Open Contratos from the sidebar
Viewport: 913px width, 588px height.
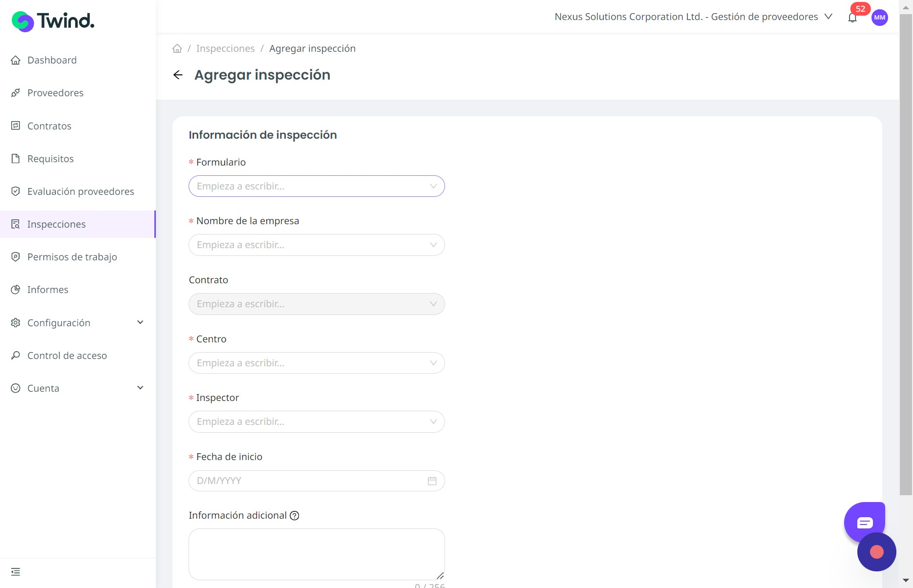tap(78, 126)
